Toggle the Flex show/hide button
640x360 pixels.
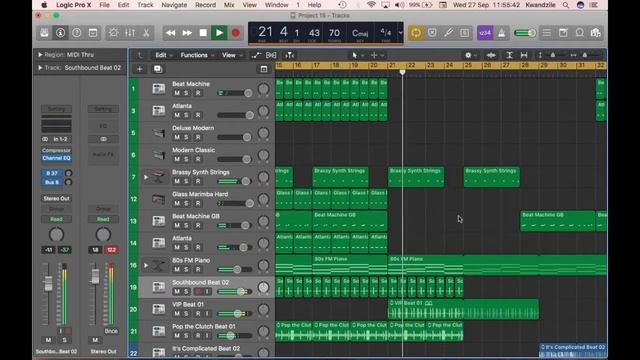(271, 55)
